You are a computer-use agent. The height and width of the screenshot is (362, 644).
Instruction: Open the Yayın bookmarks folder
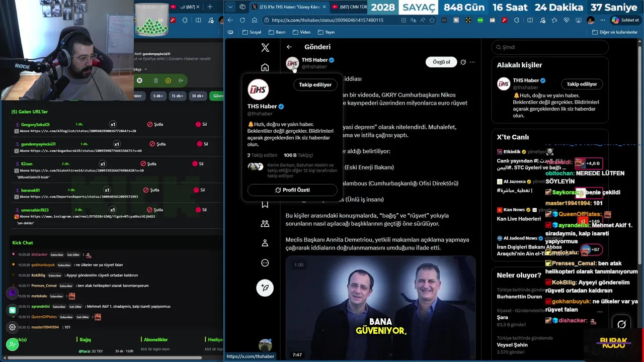click(x=326, y=32)
